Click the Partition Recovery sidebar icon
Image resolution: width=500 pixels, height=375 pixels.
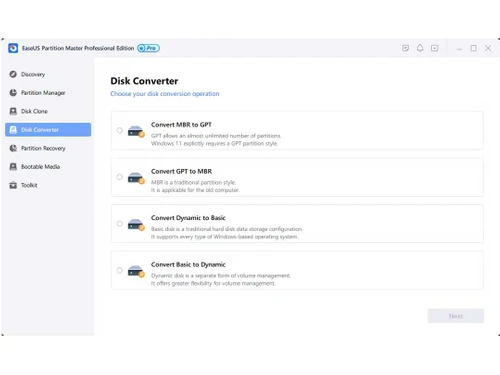click(13, 148)
